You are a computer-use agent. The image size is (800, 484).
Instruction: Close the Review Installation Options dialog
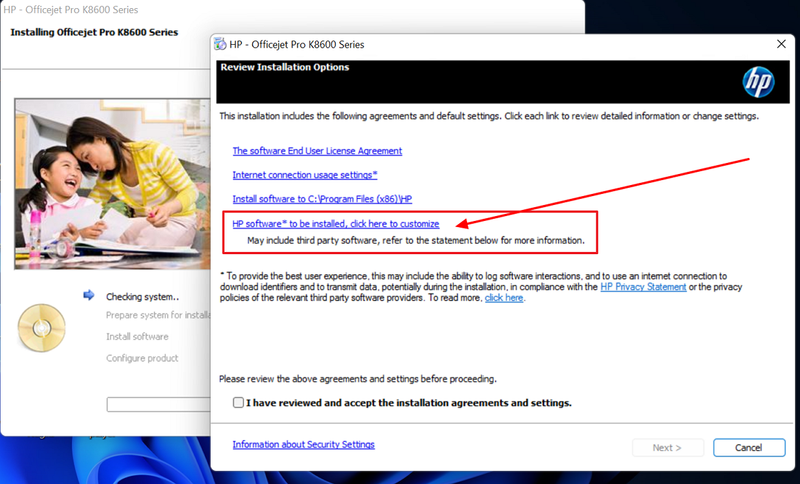click(781, 44)
